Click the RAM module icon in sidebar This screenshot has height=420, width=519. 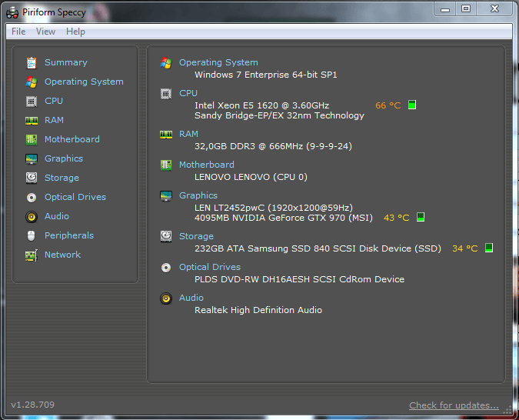pos(32,120)
